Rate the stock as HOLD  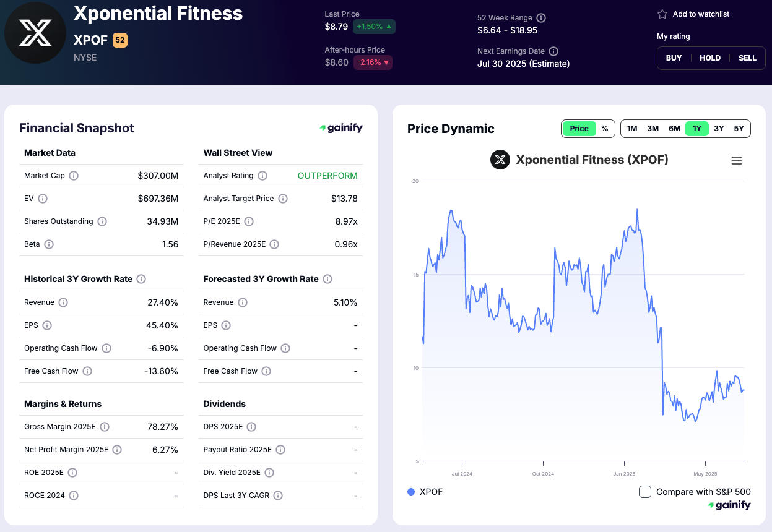click(x=710, y=58)
